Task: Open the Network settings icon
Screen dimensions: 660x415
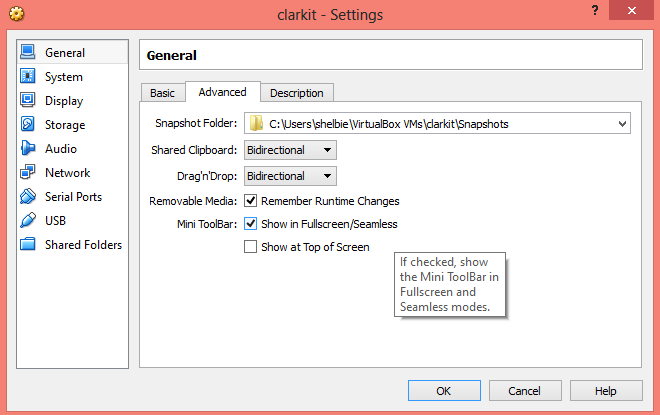Action: (x=28, y=172)
